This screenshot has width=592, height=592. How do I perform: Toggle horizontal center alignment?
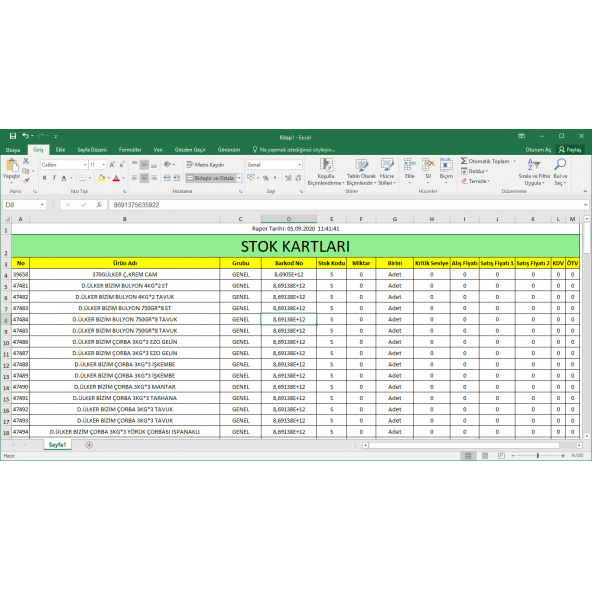pos(144,178)
